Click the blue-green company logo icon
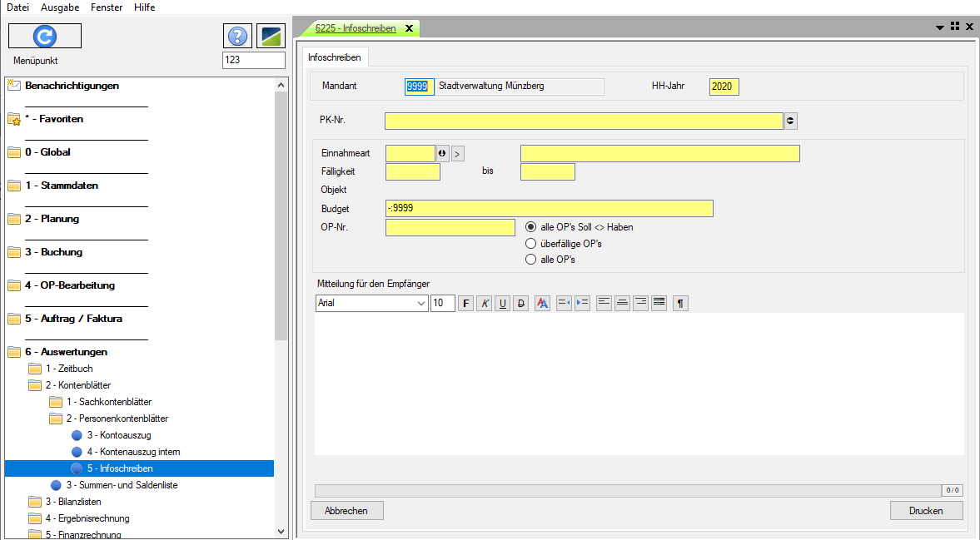 pos(271,36)
